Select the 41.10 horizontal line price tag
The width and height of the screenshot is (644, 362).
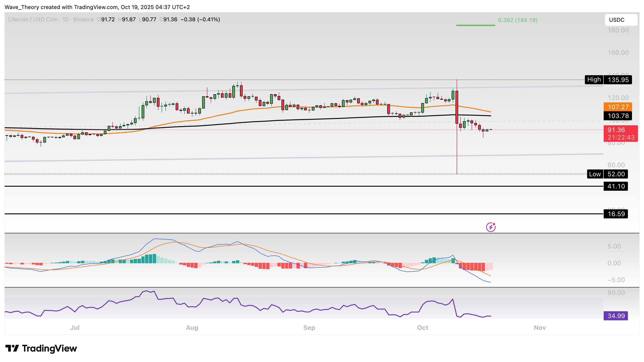pyautogui.click(x=615, y=186)
